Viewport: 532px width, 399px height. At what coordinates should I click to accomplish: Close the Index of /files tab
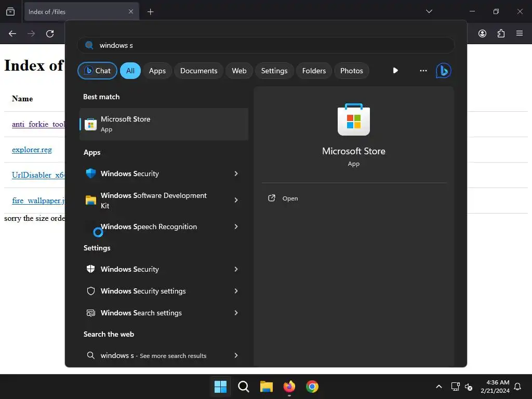tap(131, 11)
